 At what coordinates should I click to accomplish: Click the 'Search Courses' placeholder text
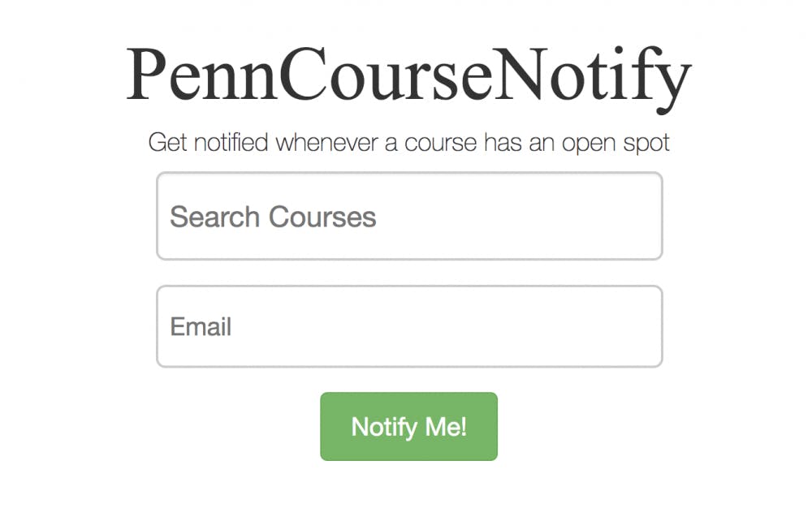pyautogui.click(x=273, y=217)
